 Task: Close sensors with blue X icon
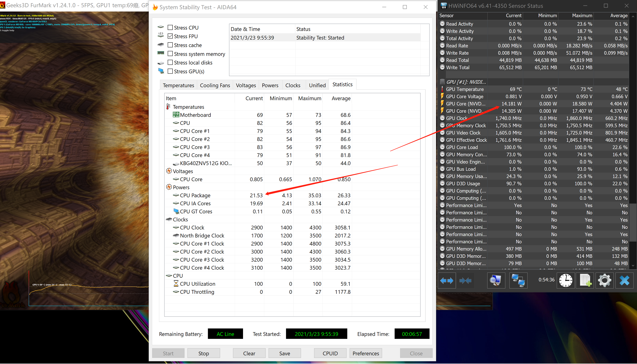[x=624, y=281]
